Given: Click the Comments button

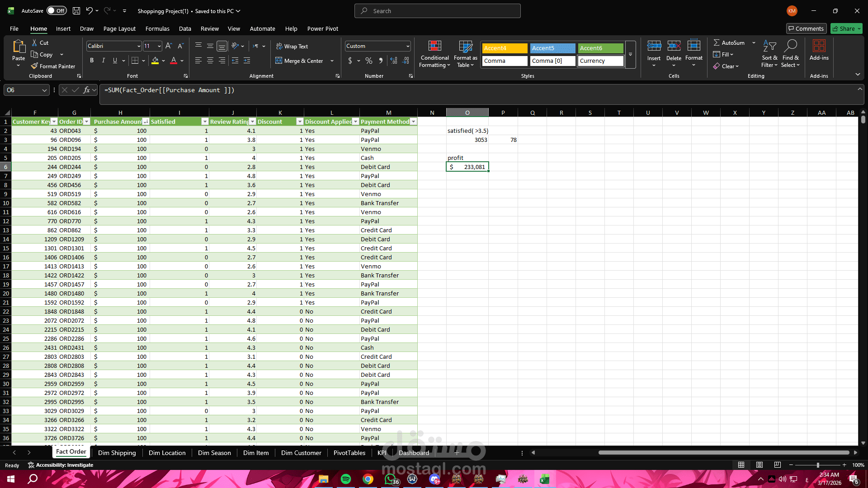Looking at the screenshot, I should coord(806,28).
